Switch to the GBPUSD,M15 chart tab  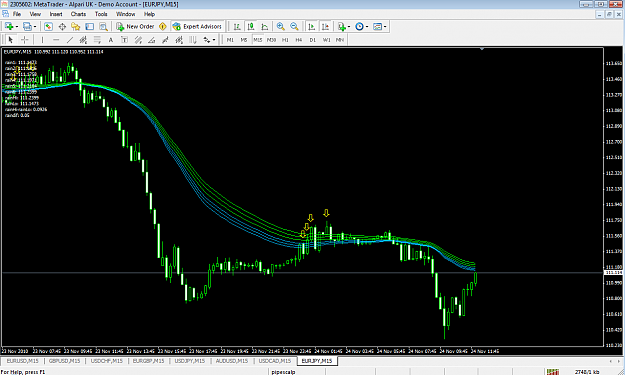click(64, 361)
